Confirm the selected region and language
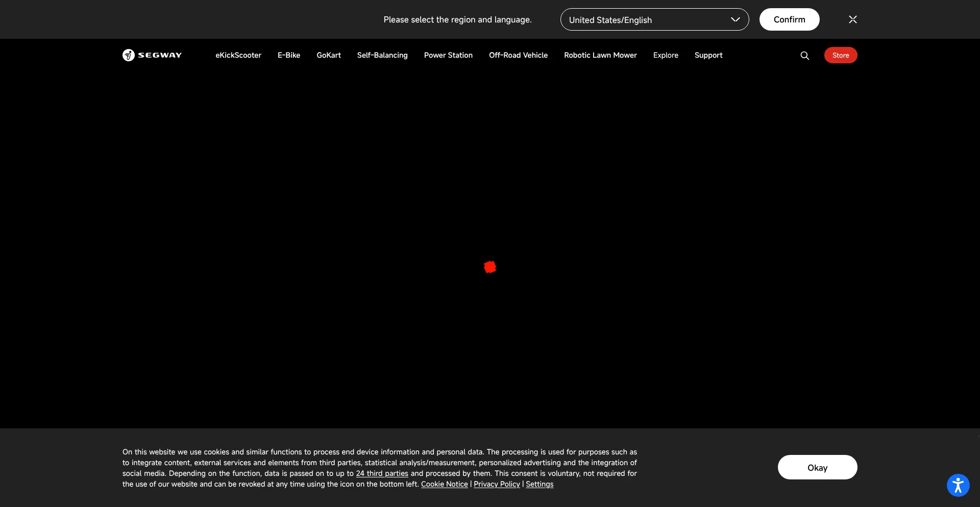Screen dimensions: 980x507 tap(789, 19)
